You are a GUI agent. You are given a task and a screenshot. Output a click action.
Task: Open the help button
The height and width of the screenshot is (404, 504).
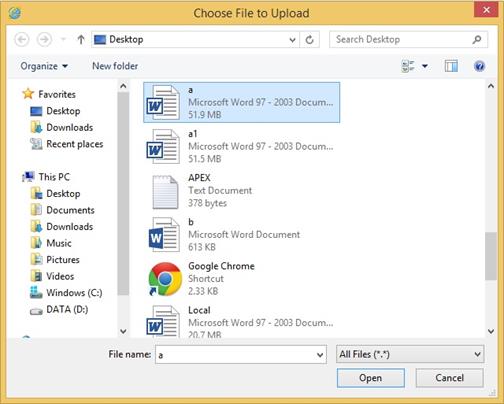pyautogui.click(x=479, y=66)
